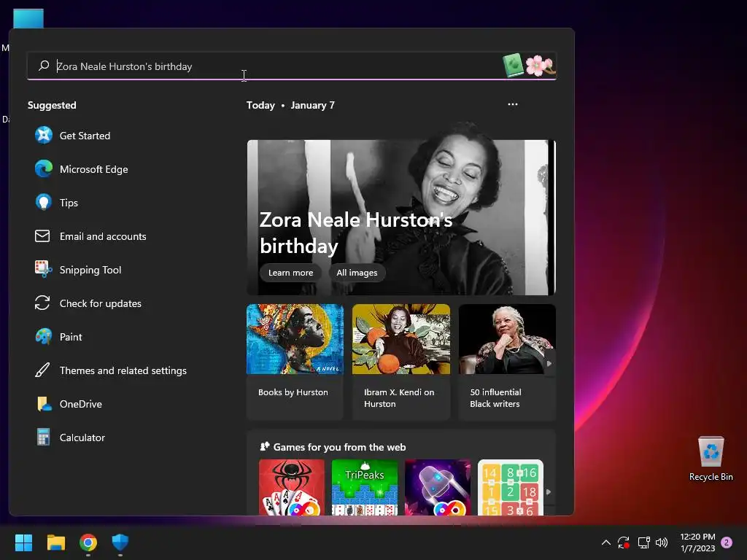Viewport: 747px width, 560px height.
Task: Click the All images button
Action: (357, 273)
